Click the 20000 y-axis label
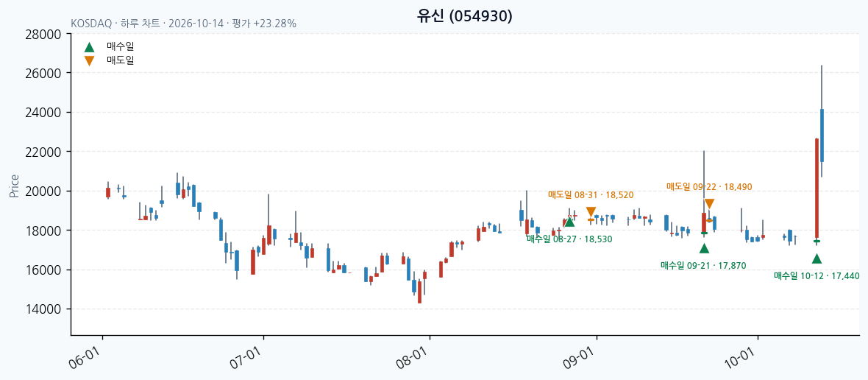The width and height of the screenshot is (868, 380). (43, 191)
